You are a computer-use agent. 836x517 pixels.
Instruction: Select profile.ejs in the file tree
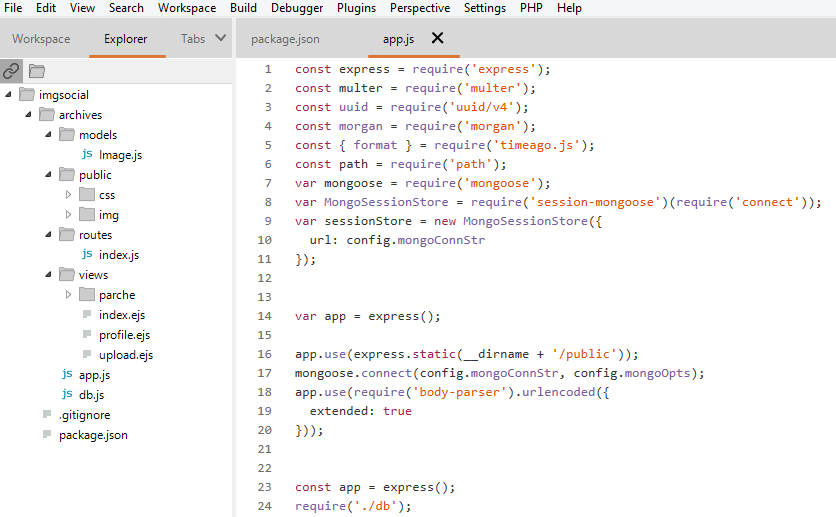coord(124,335)
